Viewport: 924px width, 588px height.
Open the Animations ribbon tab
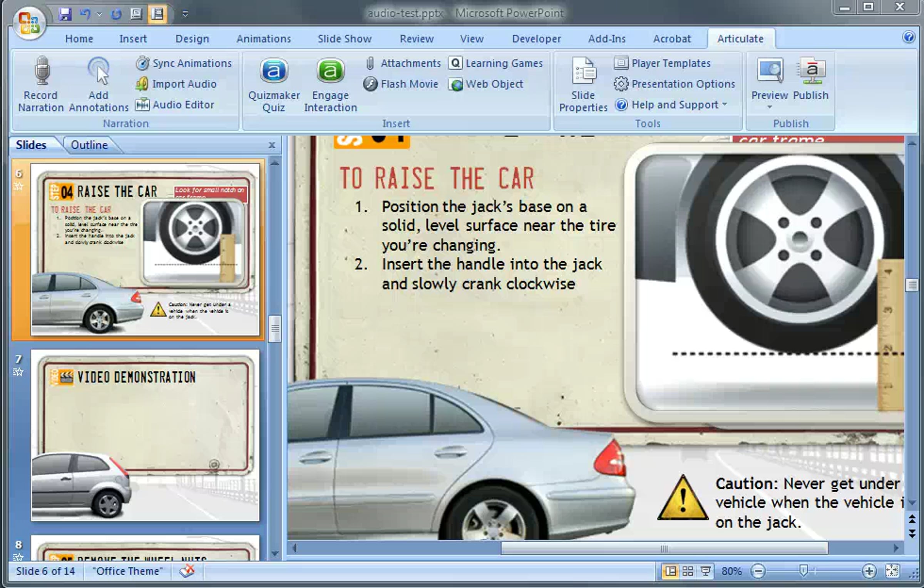(264, 39)
